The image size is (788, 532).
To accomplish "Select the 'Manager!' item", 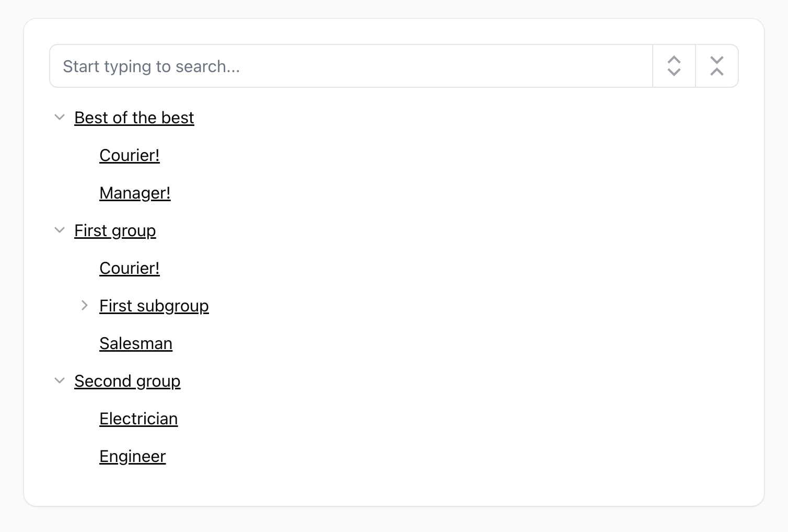I will point(134,193).
